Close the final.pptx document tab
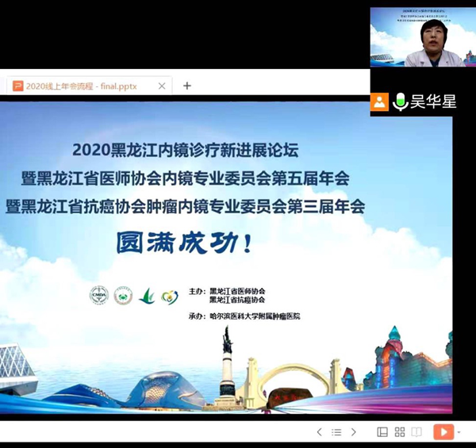Image resolution: width=476 pixels, height=448 pixels. (162, 86)
